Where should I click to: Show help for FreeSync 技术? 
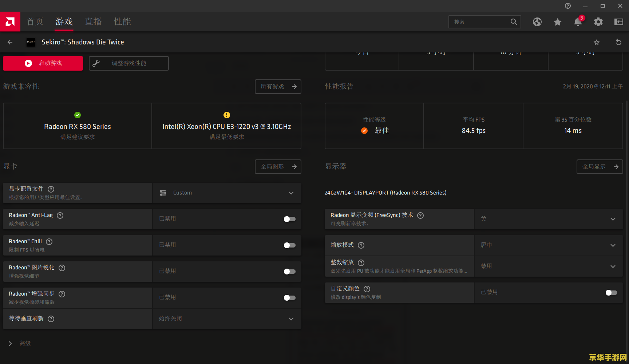(420, 215)
